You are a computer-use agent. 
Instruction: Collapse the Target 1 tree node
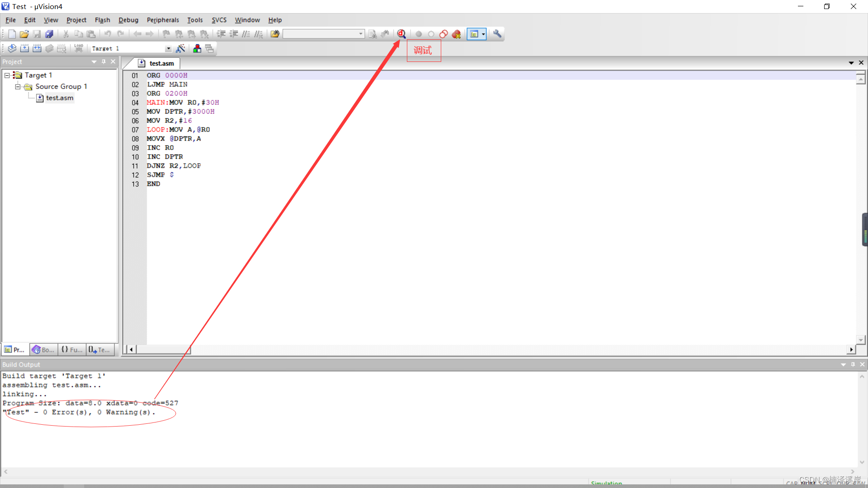point(7,75)
